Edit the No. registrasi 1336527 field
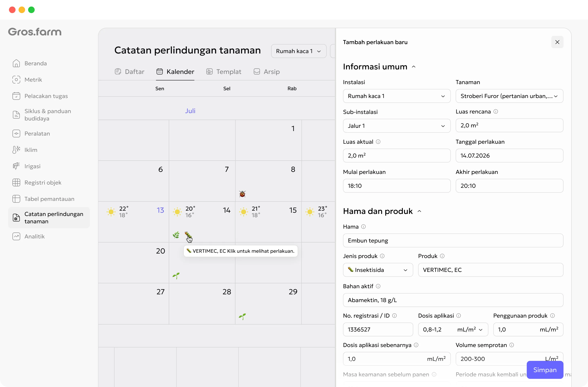 click(378, 329)
